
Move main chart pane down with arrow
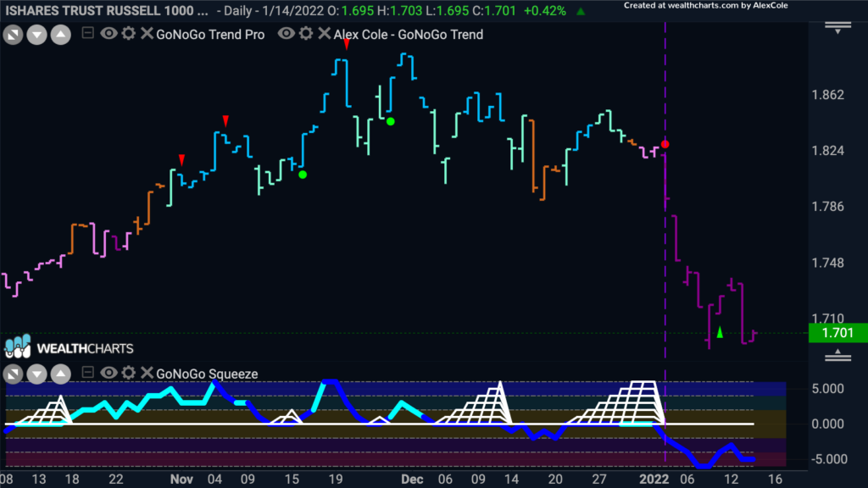[x=36, y=35]
